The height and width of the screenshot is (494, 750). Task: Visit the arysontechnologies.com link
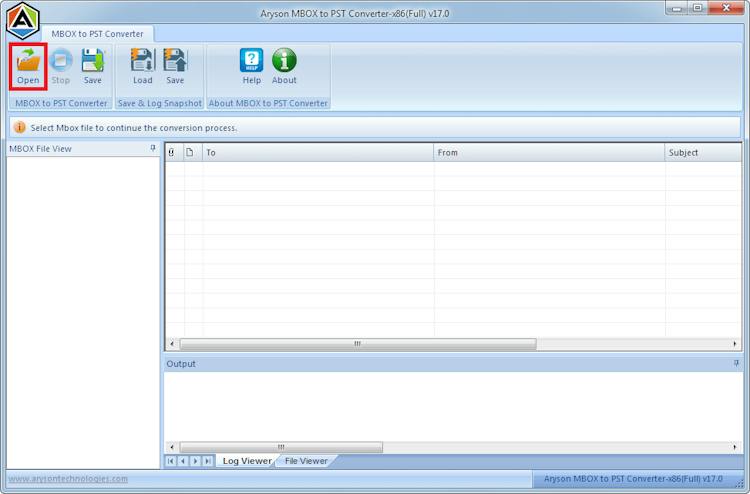click(68, 479)
